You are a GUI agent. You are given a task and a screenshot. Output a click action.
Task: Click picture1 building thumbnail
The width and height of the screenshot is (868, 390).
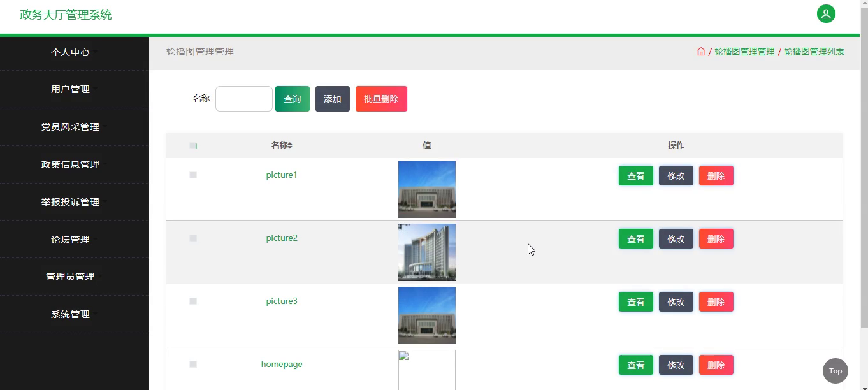pos(427,189)
